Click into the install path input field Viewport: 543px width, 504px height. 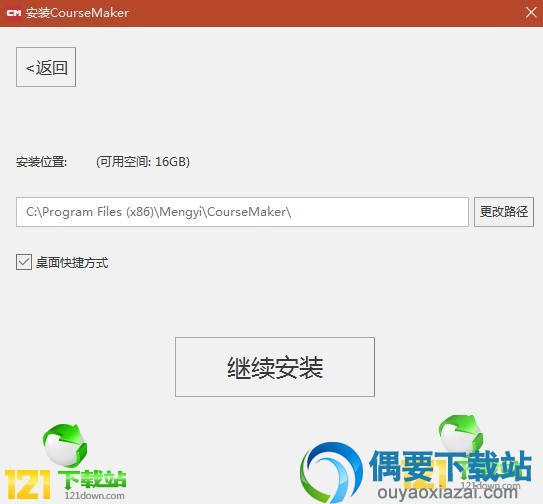coord(242,212)
